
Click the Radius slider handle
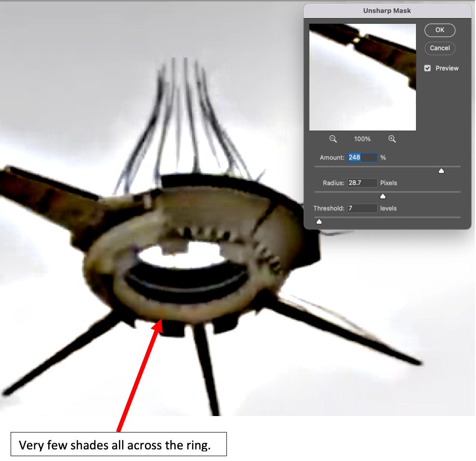pyautogui.click(x=383, y=196)
